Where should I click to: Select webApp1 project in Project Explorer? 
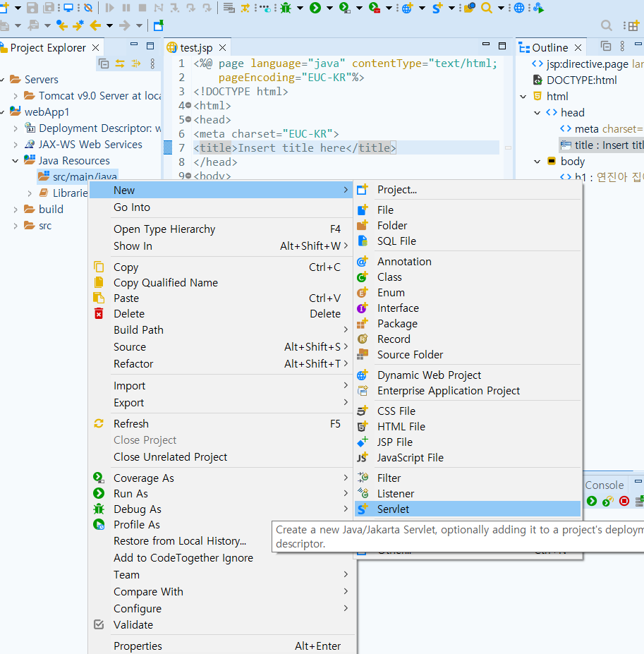[x=47, y=112]
